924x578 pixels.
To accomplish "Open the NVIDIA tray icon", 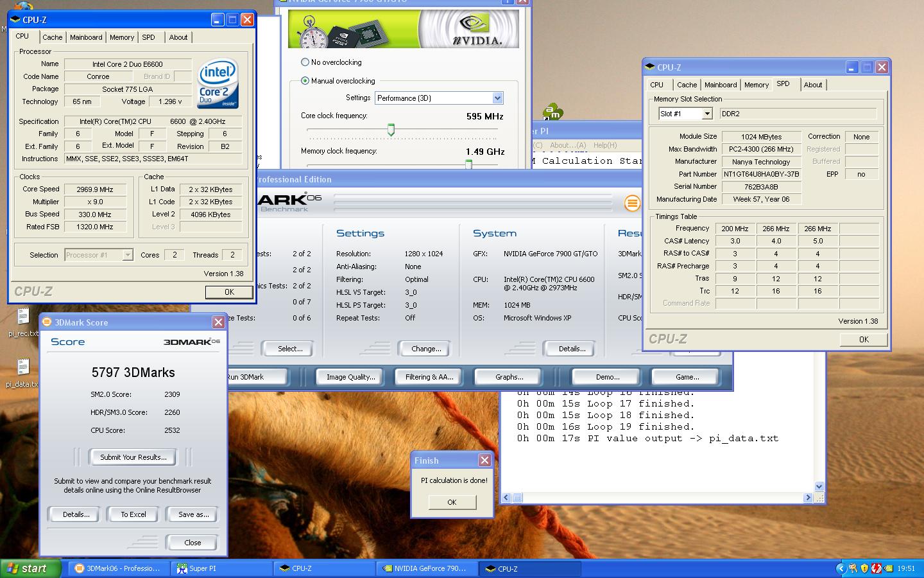I will click(x=889, y=568).
